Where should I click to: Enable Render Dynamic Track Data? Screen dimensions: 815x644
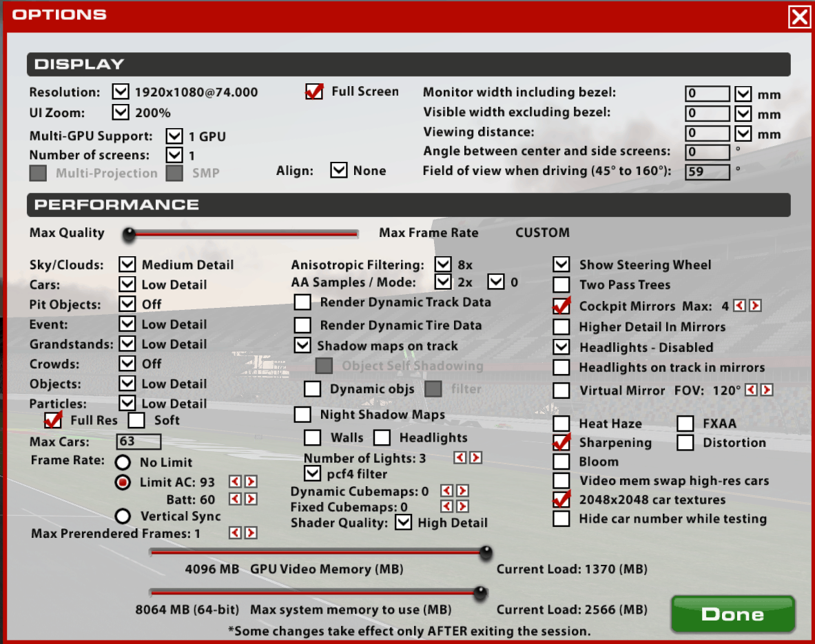302,302
